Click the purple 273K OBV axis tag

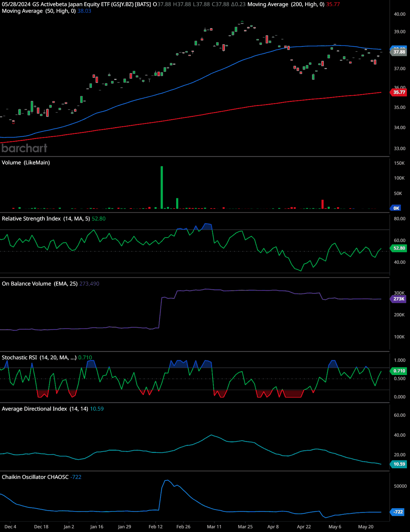(399, 299)
